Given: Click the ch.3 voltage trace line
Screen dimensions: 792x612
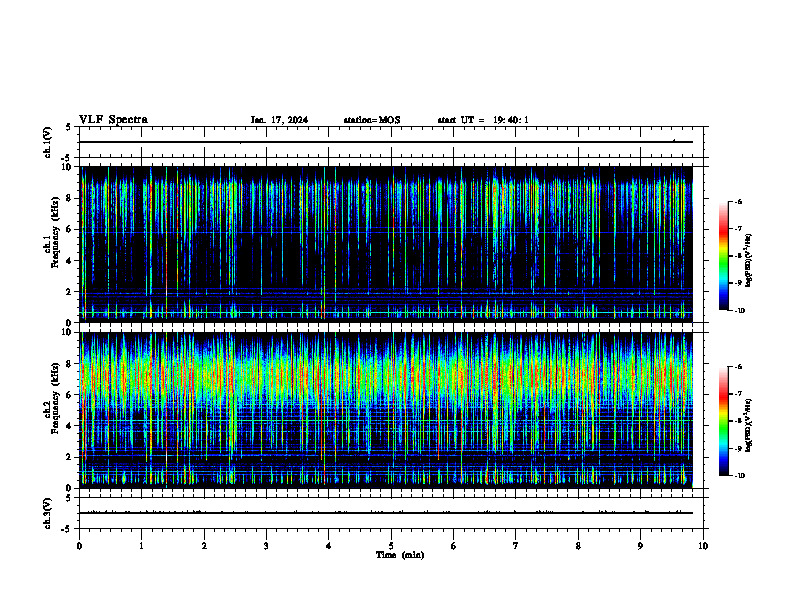Looking at the screenshot, I should tap(386, 513).
